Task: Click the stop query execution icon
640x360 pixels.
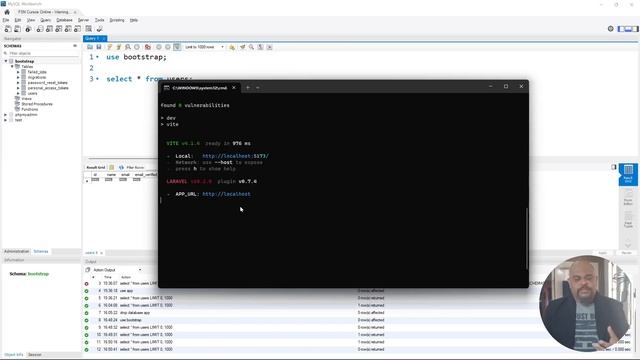Action: [137, 47]
